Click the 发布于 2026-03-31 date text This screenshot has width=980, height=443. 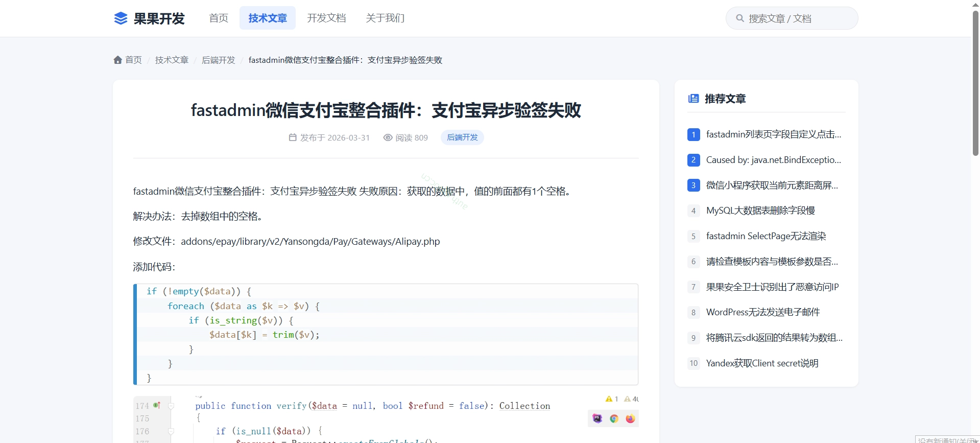[x=334, y=137]
